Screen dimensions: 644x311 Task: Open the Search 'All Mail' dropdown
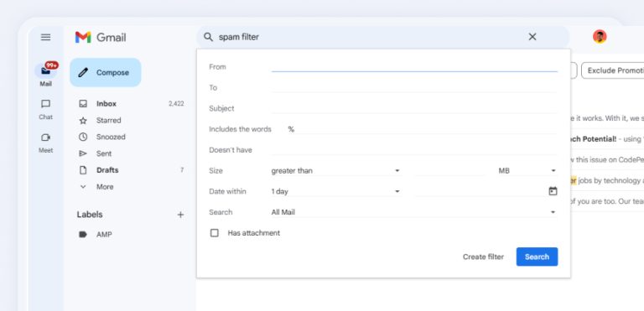[x=413, y=212]
